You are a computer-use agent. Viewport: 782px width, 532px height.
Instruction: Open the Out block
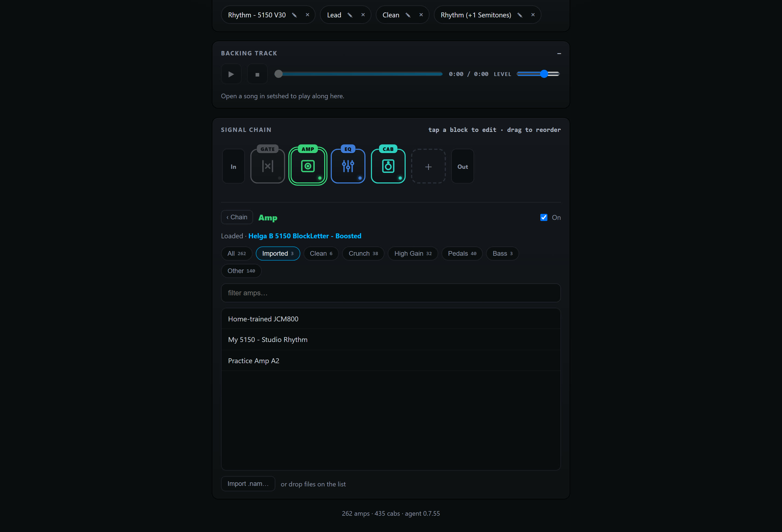pos(462,166)
